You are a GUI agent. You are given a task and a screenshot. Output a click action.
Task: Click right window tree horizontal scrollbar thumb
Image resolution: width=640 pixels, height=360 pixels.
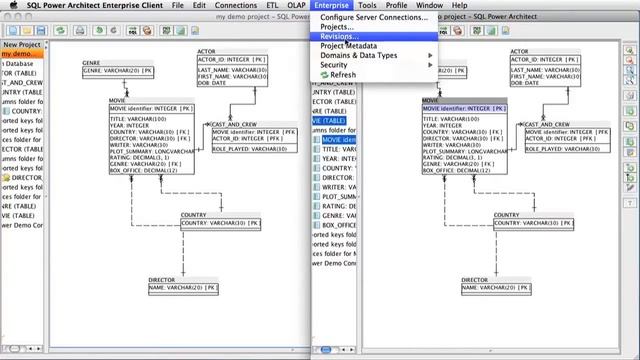326,349
